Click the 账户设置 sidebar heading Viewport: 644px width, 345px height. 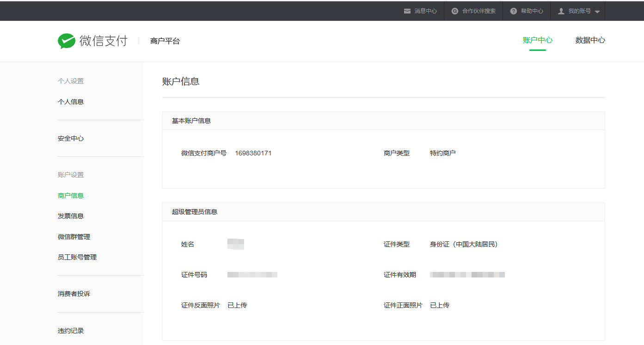pos(71,175)
